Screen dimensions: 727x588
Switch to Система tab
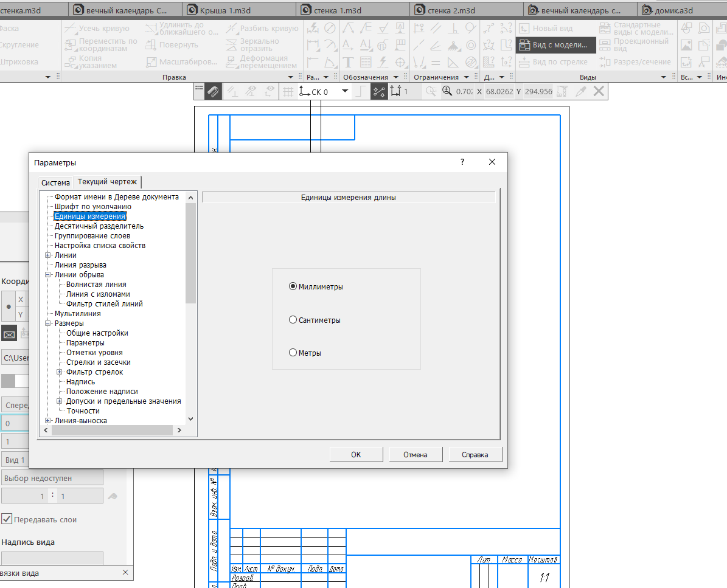click(x=55, y=182)
